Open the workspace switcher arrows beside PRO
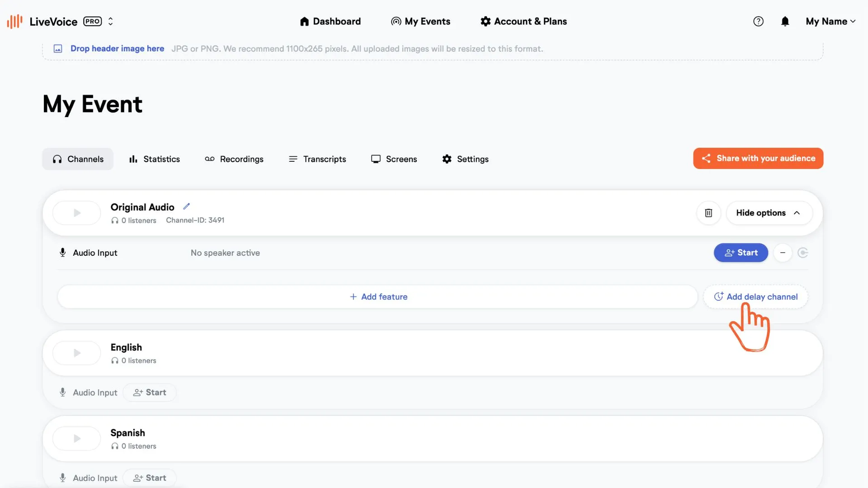Screen dimensions: 868x488 point(110,21)
